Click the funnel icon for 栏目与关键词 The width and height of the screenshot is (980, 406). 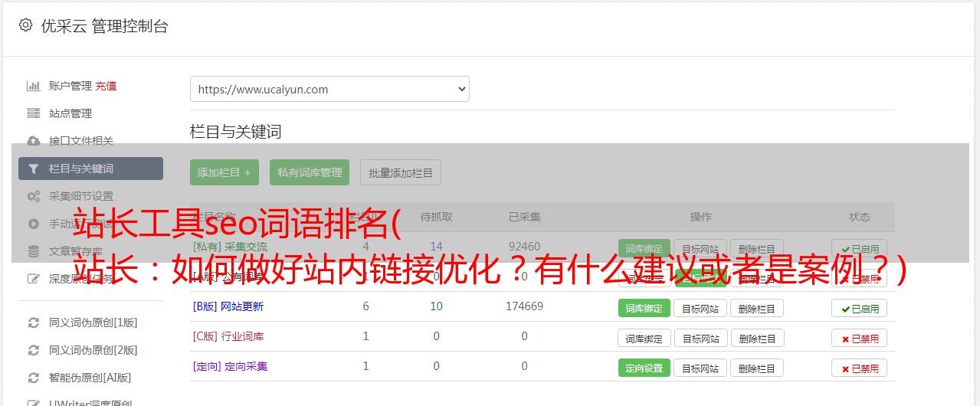point(34,169)
